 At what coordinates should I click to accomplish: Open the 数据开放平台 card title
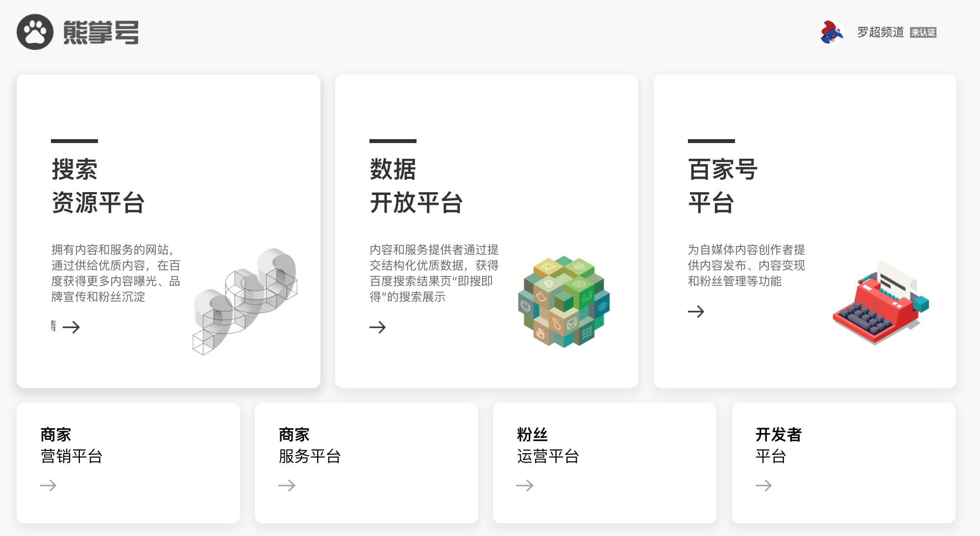416,186
